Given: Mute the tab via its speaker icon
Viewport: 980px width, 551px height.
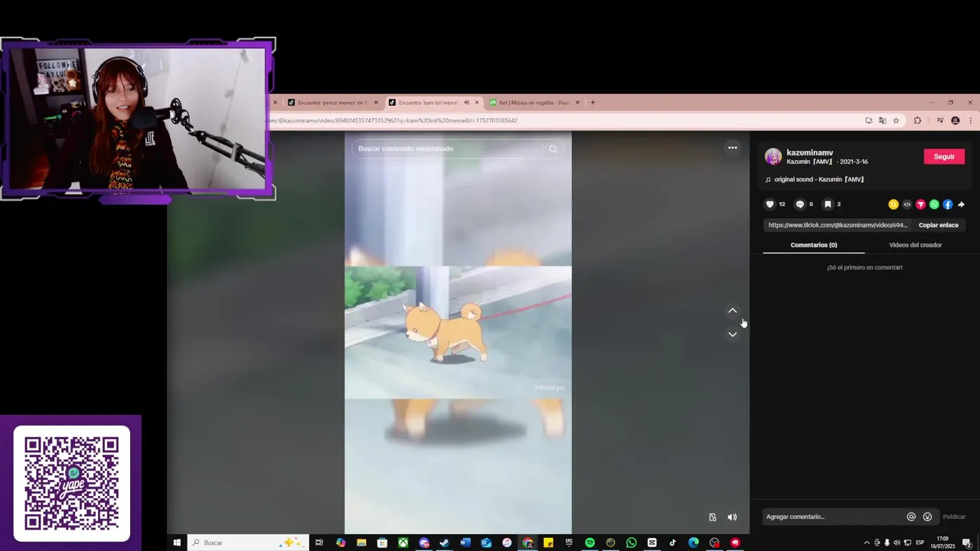Looking at the screenshot, I should coord(466,103).
